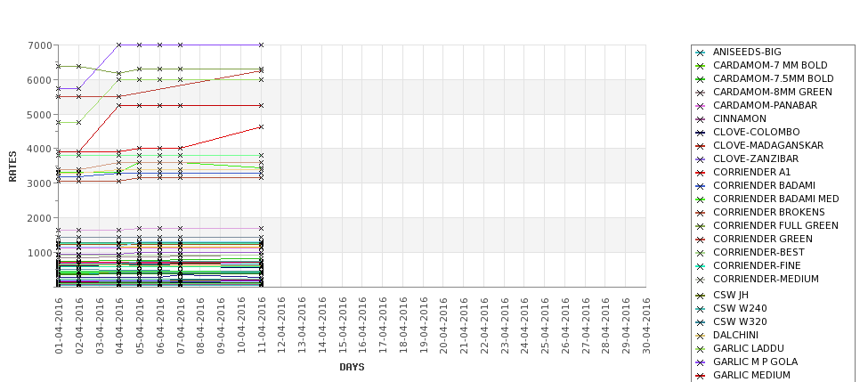Click the CINNAMON legend label
This screenshot has width=868, height=382.
point(740,118)
